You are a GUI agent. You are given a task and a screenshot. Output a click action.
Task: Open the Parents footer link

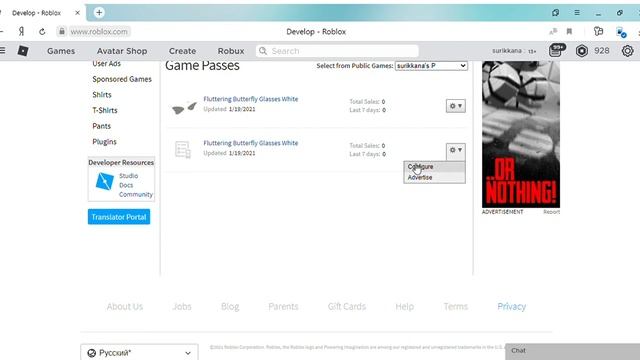(x=283, y=307)
